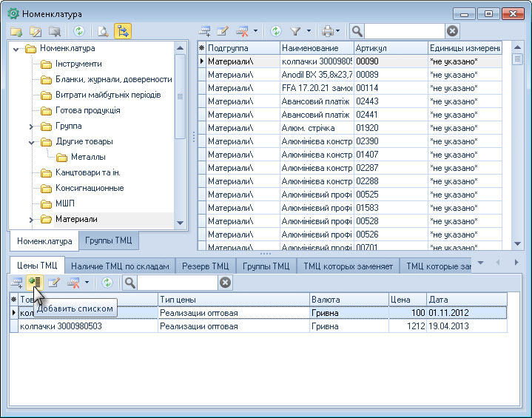Click the tree panel scroll down arrow

pos(180,223)
